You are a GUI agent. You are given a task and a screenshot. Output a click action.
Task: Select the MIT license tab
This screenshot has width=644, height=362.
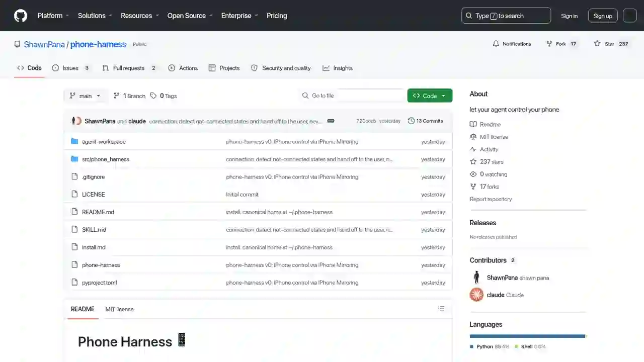119,309
